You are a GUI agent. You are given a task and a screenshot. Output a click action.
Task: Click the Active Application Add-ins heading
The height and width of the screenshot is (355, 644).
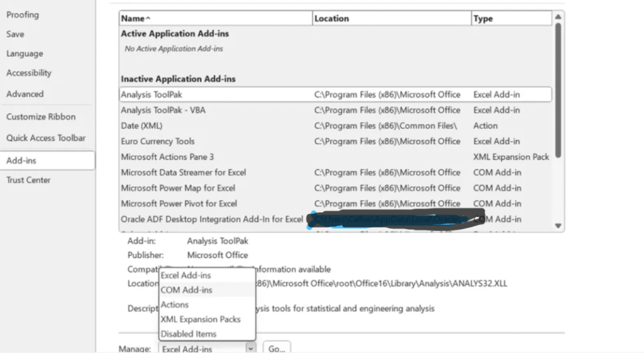[x=175, y=34]
